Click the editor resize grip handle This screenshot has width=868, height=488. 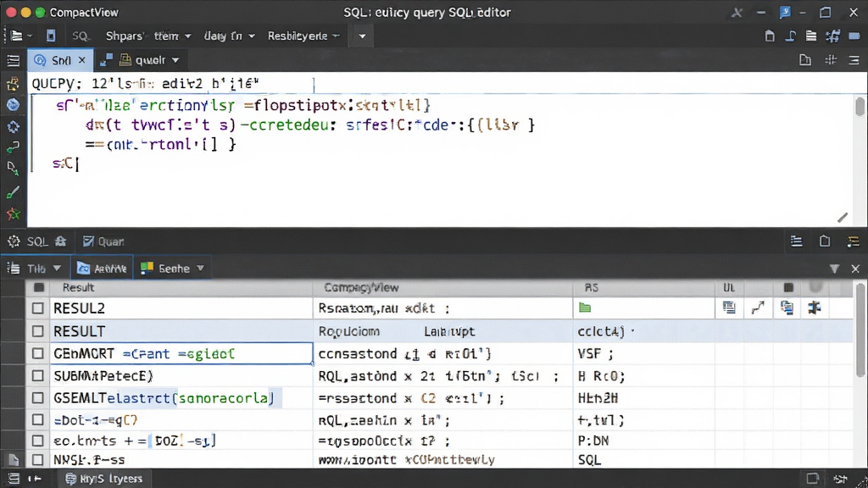843,218
